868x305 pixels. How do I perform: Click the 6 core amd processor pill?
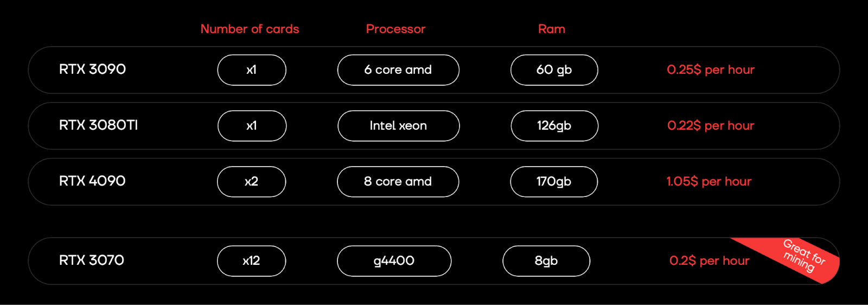(x=398, y=70)
